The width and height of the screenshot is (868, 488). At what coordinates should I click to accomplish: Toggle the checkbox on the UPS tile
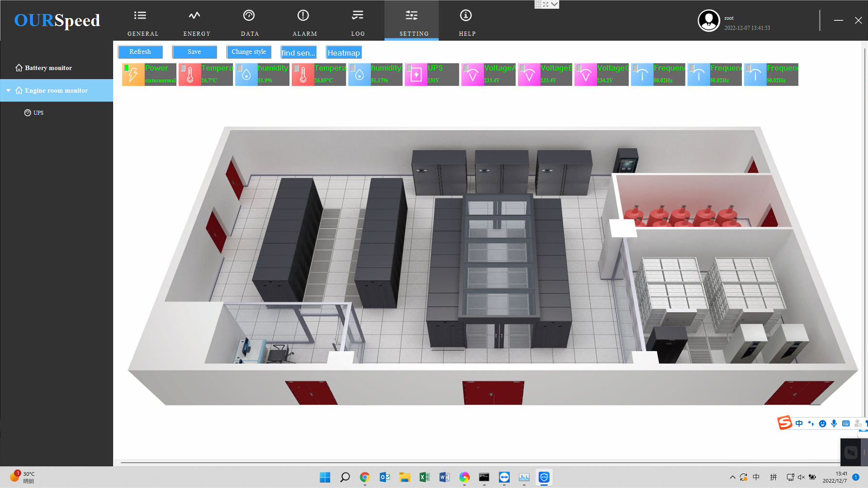click(x=409, y=68)
